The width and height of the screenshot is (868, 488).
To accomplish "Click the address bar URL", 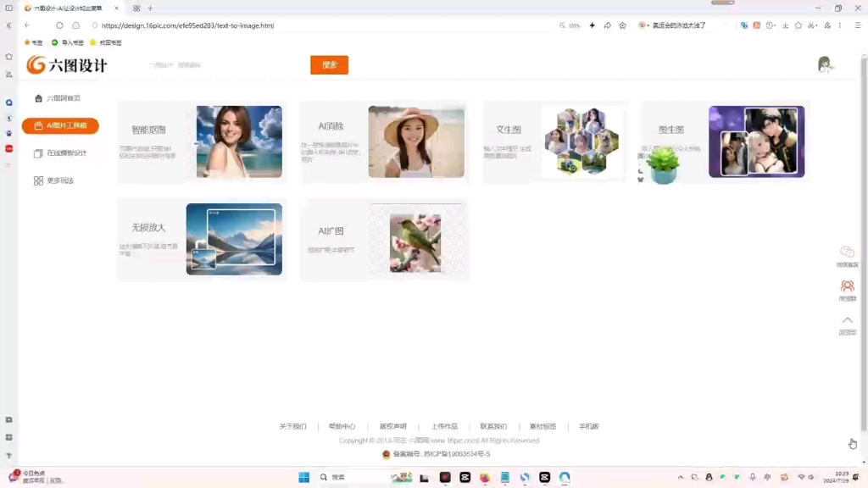I will click(187, 25).
